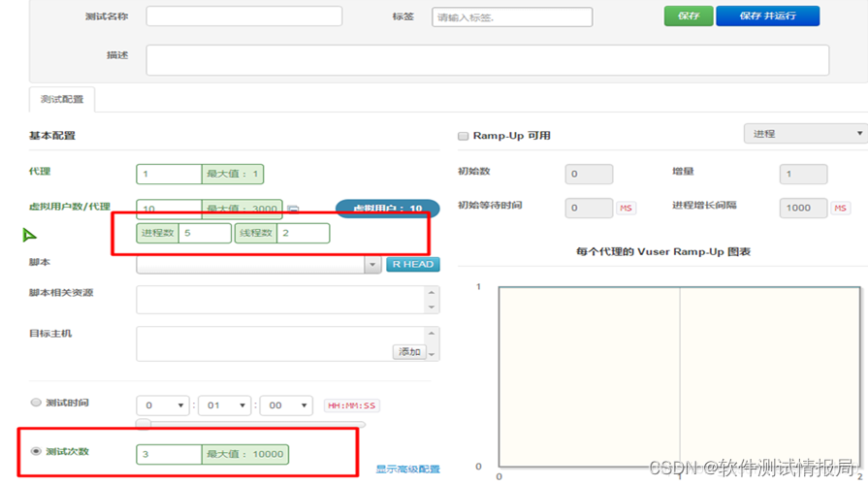The width and height of the screenshot is (868, 486).
Task: Open the 进程 ramp-up type dropdown
Action: (x=806, y=134)
